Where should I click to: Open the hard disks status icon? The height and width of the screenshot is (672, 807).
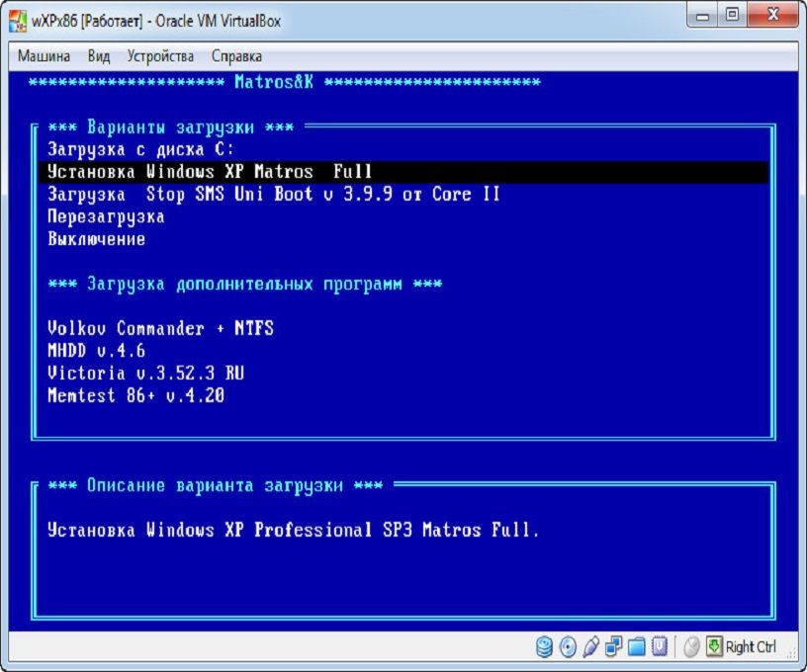[x=544, y=646]
